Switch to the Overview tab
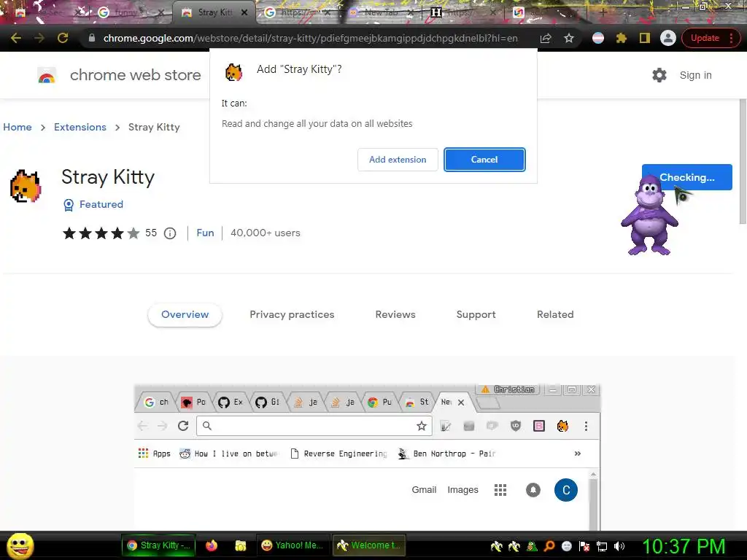747x560 pixels. 185,314
